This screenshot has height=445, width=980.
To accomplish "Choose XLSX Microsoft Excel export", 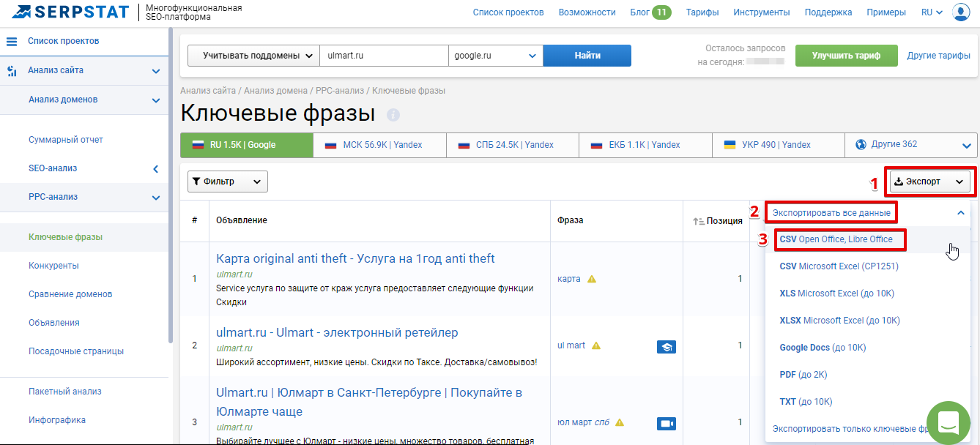I will [839, 321].
